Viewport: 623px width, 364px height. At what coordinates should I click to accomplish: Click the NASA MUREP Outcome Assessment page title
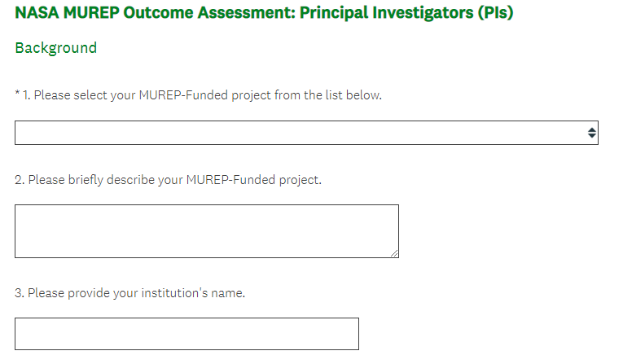click(x=264, y=14)
